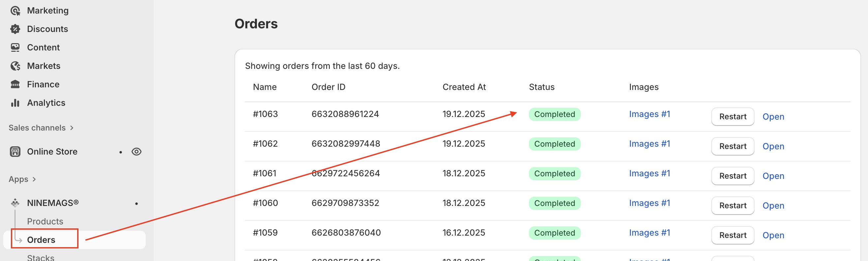Restart order #1062
The height and width of the screenshot is (261, 868).
tap(732, 146)
